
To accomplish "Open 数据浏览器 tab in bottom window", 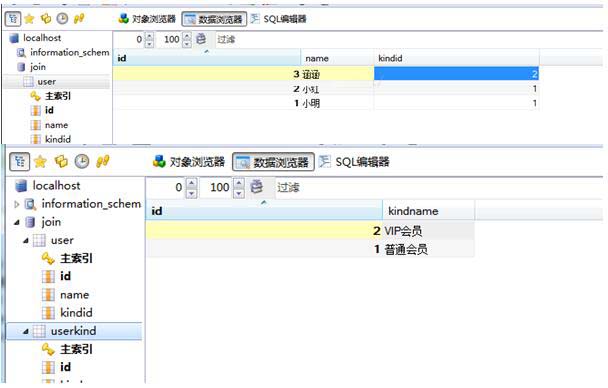I will coord(273,162).
